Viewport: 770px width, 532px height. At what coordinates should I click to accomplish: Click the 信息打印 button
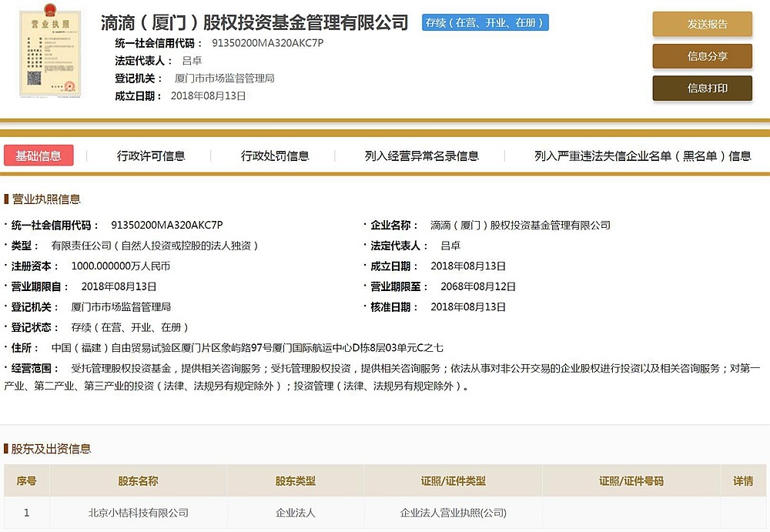(702, 88)
